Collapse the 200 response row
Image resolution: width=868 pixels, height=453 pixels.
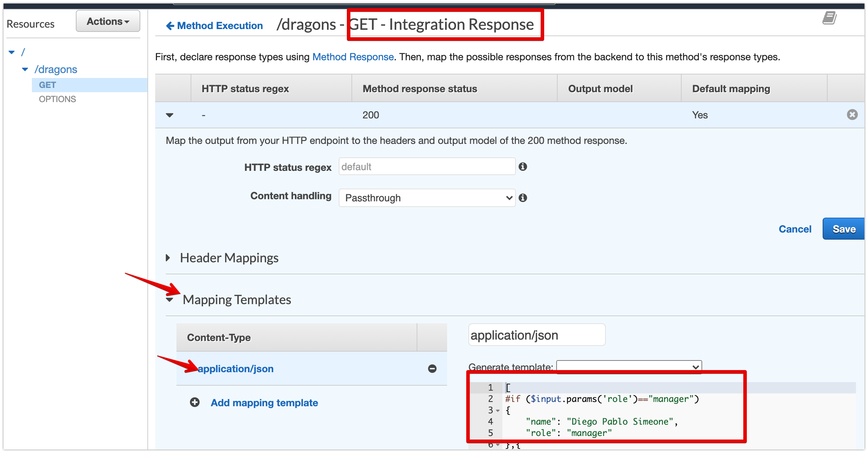170,115
